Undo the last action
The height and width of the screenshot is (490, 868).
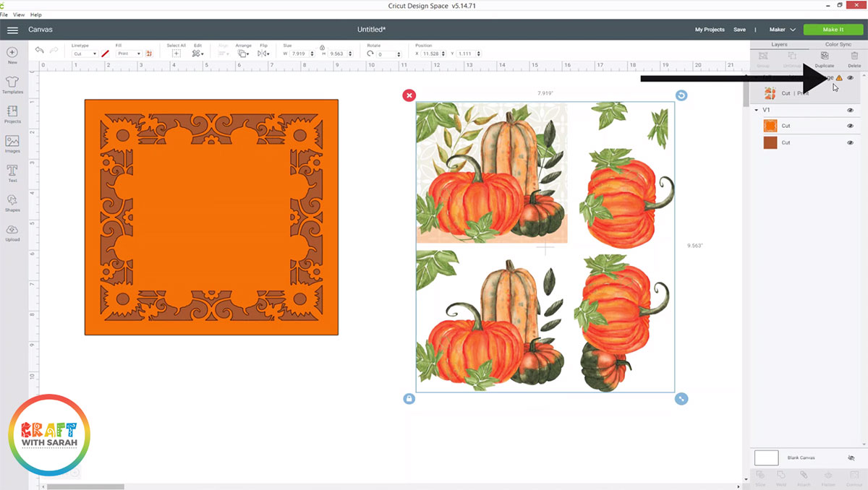[x=39, y=50]
